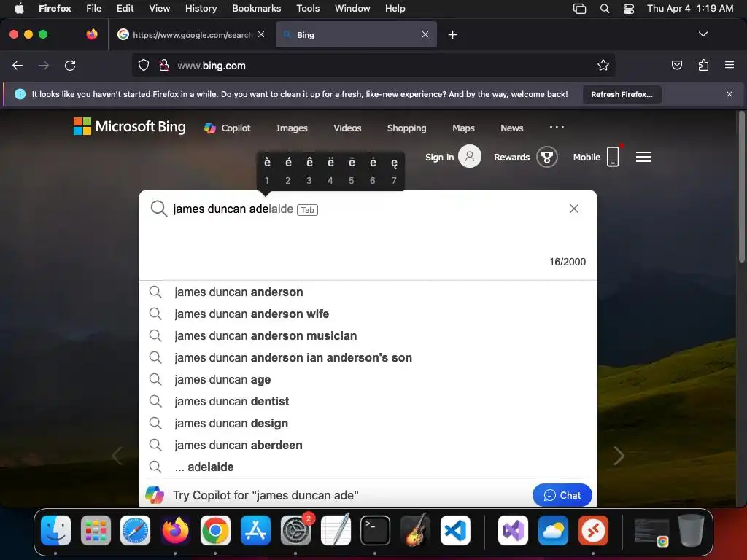Click the Refresh Firefox... button
Viewport: 747px width, 560px height.
coord(622,94)
